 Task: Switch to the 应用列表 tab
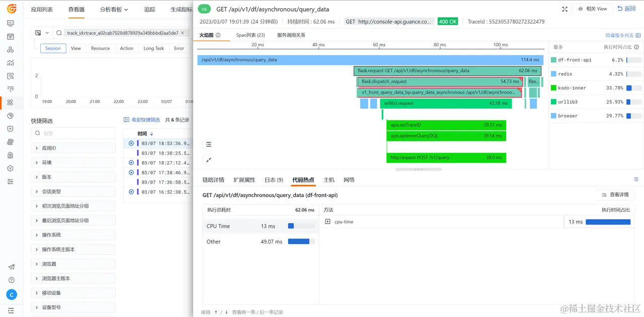coord(42,10)
